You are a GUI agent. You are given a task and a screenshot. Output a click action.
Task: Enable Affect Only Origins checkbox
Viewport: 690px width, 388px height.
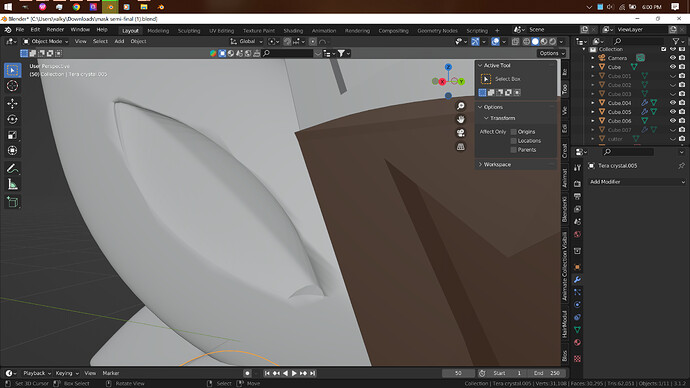point(514,132)
